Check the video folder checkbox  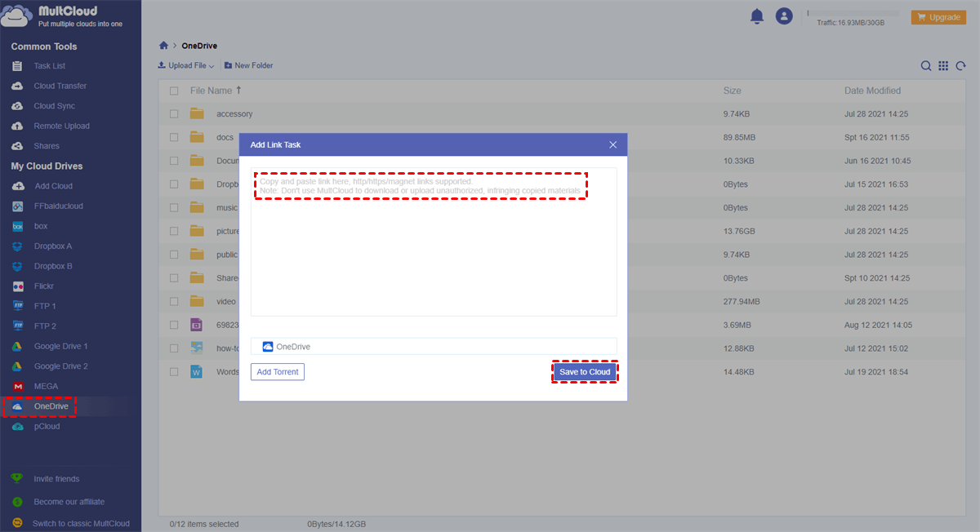(173, 301)
